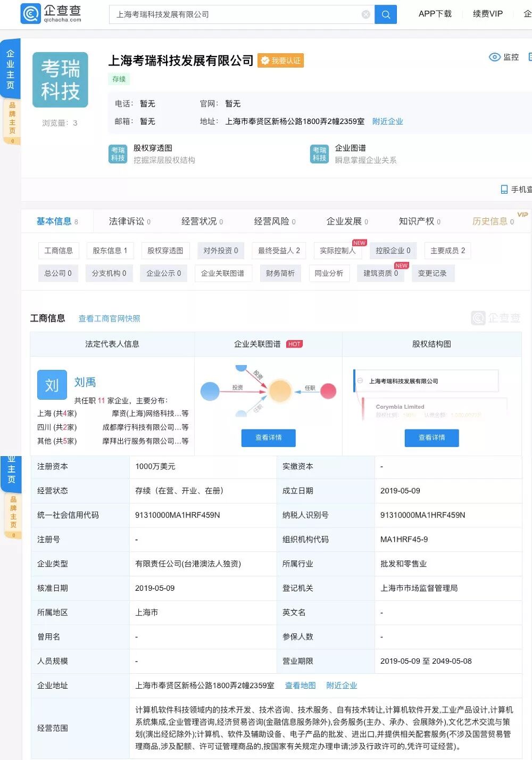Clear the search box with the X icon
The image size is (532, 760).
(x=366, y=15)
